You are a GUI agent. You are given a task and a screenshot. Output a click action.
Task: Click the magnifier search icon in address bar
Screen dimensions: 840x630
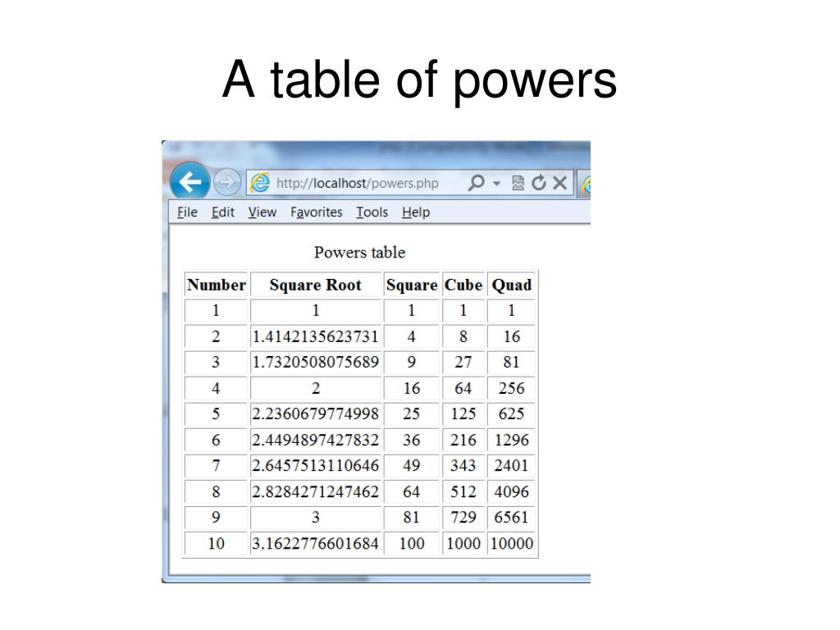tap(476, 183)
